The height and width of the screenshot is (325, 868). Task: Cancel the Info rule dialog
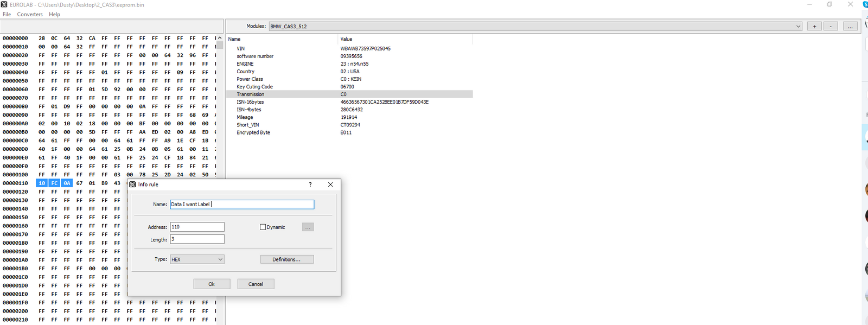point(256,284)
